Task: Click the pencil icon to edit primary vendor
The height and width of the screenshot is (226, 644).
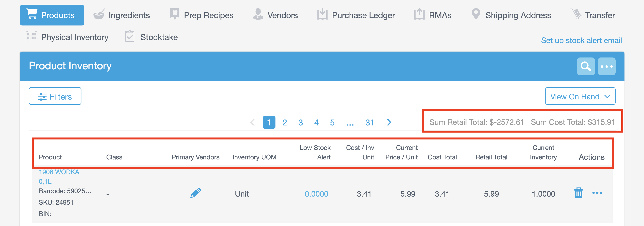Action: click(195, 193)
